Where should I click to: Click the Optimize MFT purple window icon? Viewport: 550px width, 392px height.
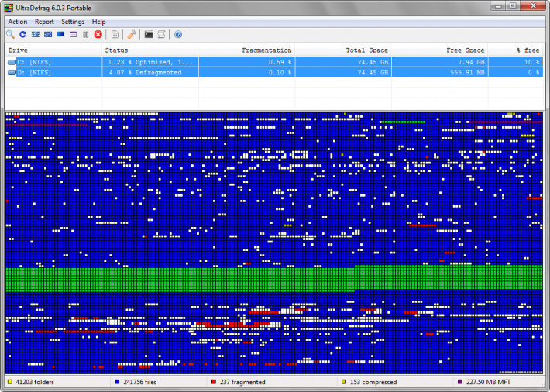(74, 34)
